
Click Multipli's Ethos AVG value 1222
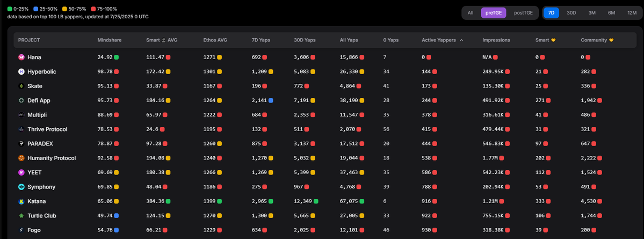click(x=209, y=115)
